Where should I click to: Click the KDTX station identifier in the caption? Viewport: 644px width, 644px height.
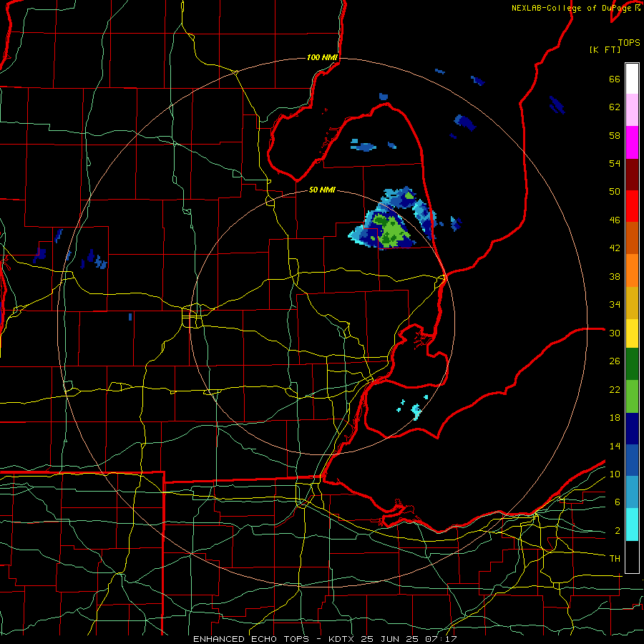342,639
